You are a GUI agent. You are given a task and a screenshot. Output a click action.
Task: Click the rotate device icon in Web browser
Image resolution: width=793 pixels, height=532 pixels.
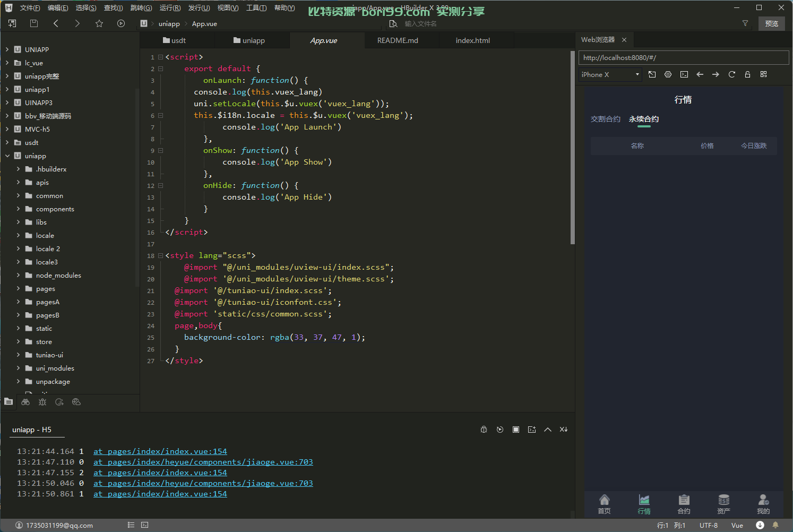[652, 74]
